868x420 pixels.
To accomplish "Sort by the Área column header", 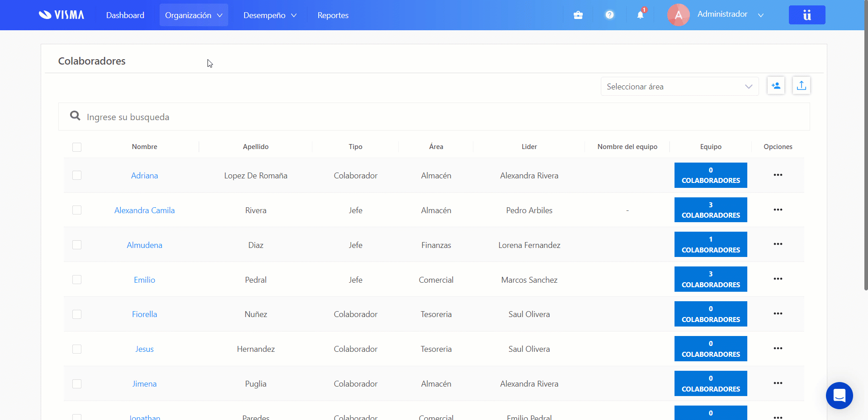I will click(x=436, y=147).
